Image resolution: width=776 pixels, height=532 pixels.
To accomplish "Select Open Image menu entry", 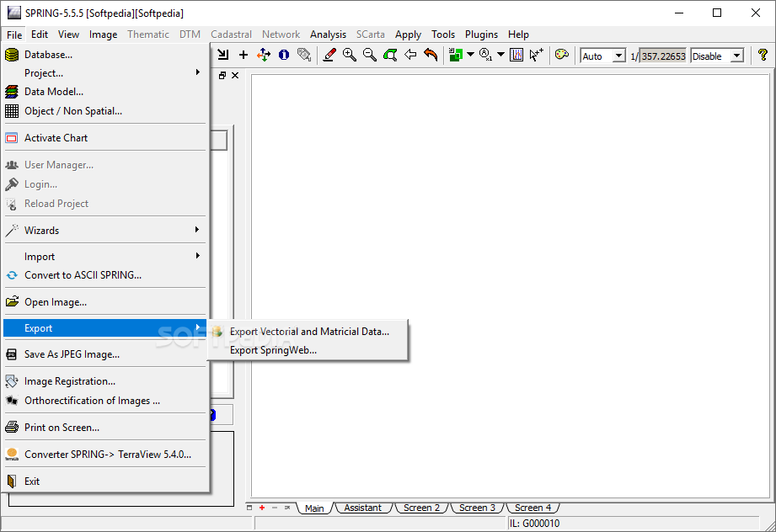I will click(104, 302).
